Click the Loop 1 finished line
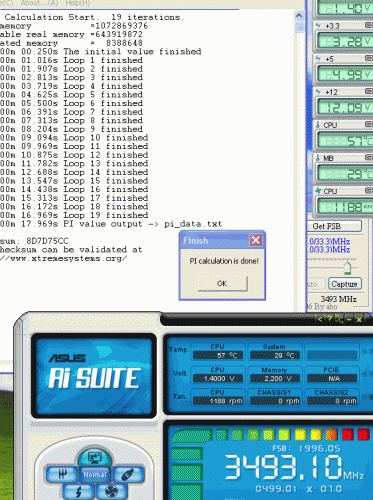The image size is (373, 500). pyautogui.click(x=71, y=60)
